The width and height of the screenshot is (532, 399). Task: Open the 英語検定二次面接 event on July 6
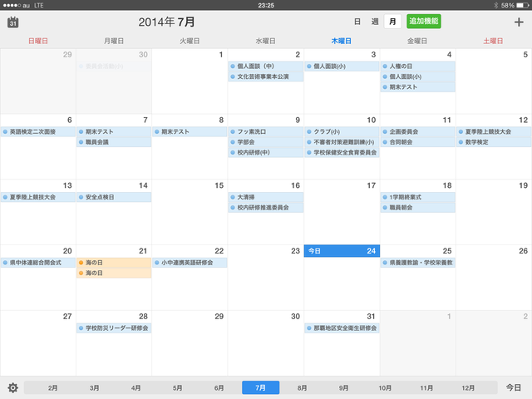38,131
